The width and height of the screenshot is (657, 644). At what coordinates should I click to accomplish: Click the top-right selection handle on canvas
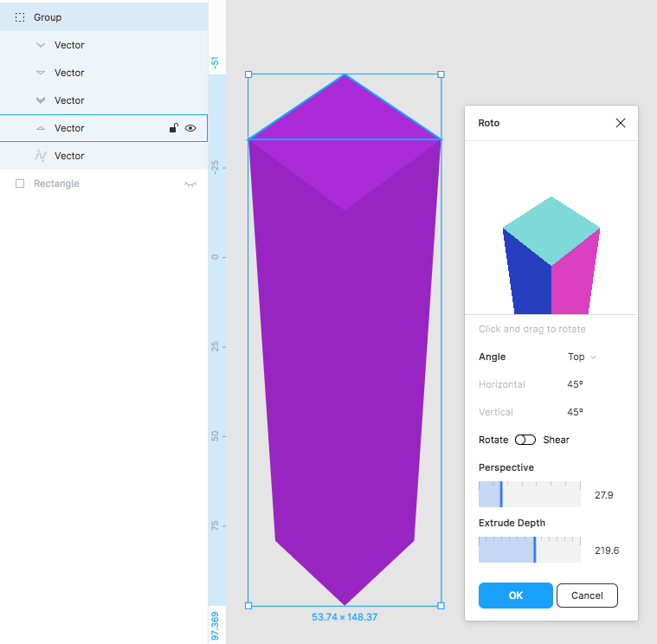[x=441, y=74]
